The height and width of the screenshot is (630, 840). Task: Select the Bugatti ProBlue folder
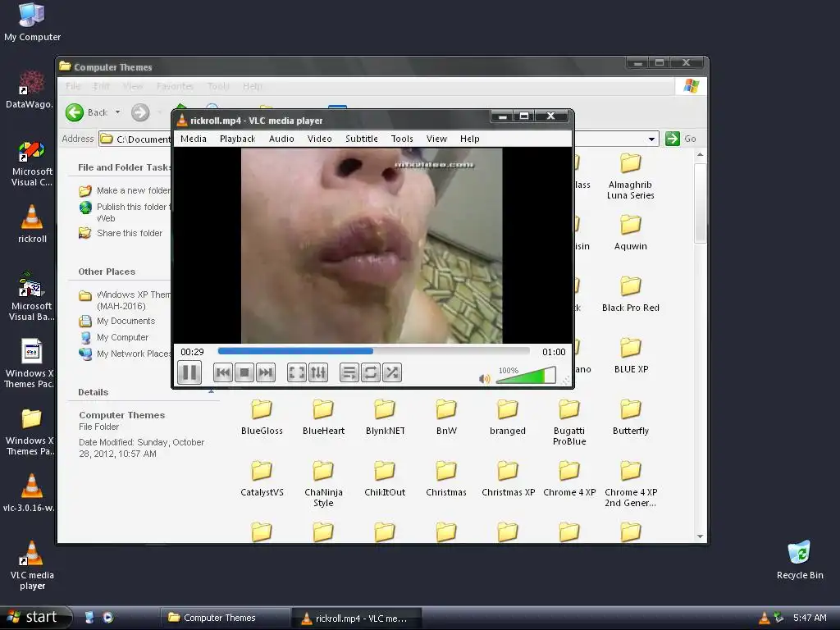click(x=569, y=422)
